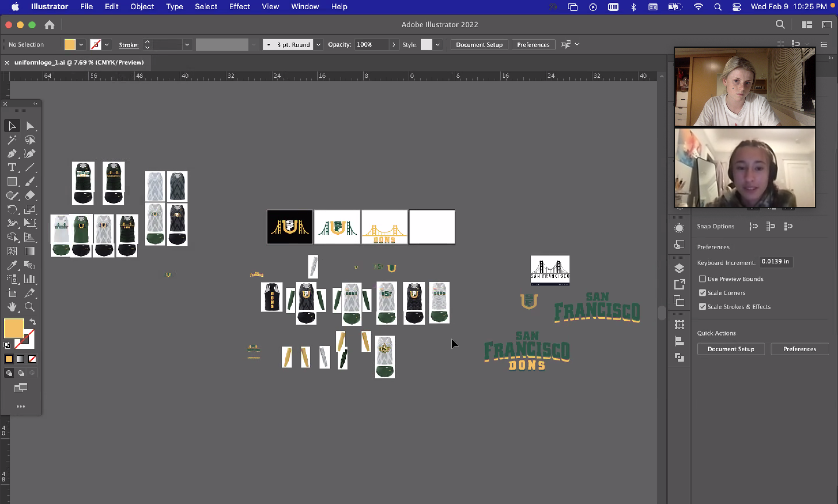
Task: Select the Line Segment tool
Action: (x=30, y=168)
